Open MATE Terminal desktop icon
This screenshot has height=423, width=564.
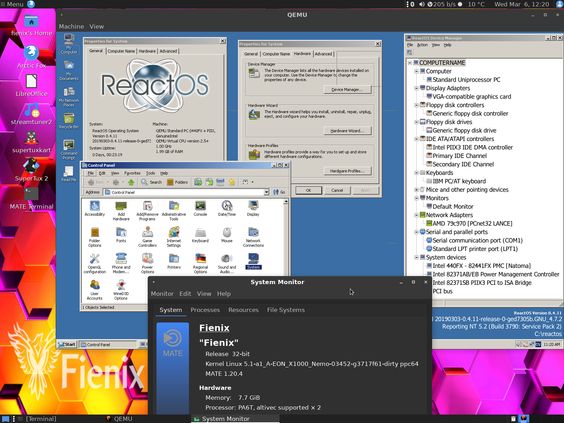pyautogui.click(x=31, y=199)
